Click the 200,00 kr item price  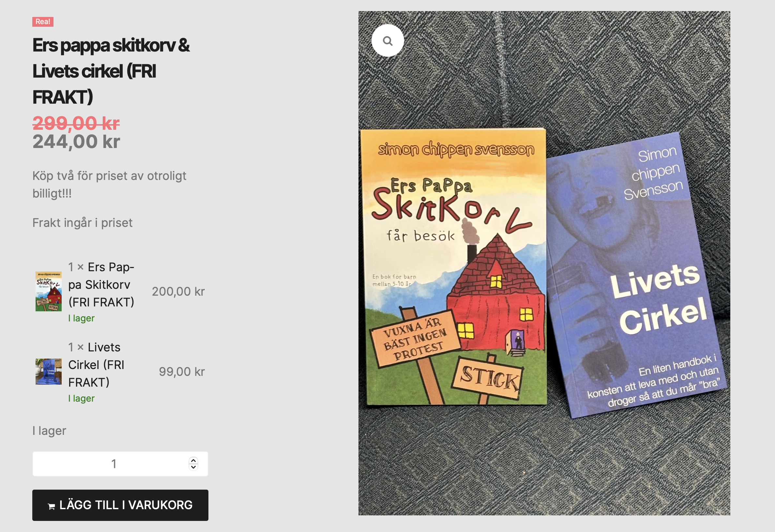click(x=178, y=291)
